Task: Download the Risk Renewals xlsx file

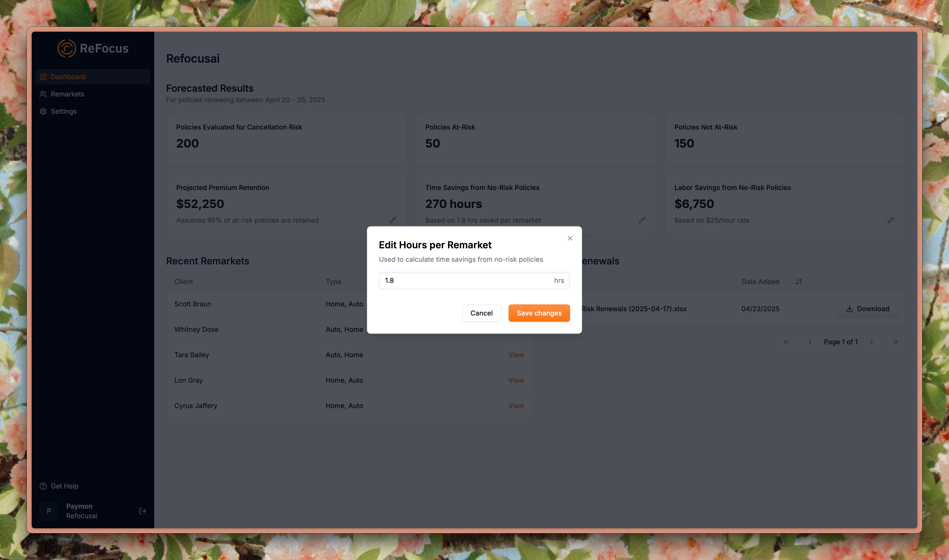Action: click(x=867, y=309)
